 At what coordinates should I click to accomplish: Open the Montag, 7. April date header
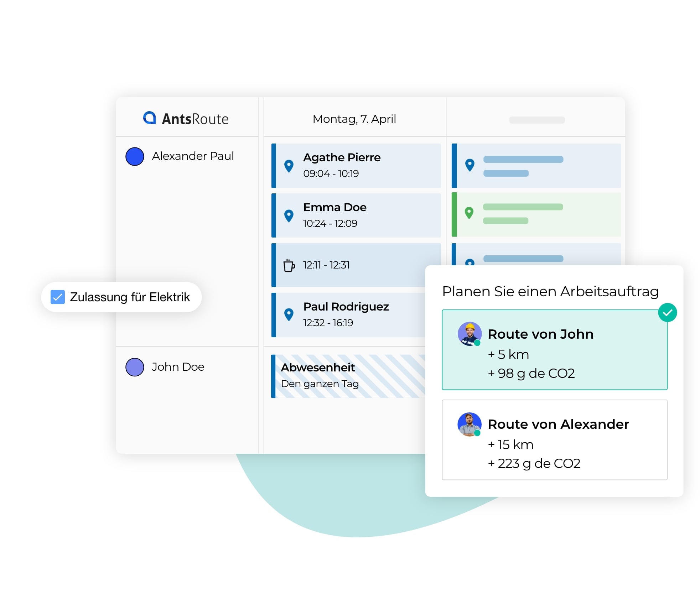pos(354,119)
